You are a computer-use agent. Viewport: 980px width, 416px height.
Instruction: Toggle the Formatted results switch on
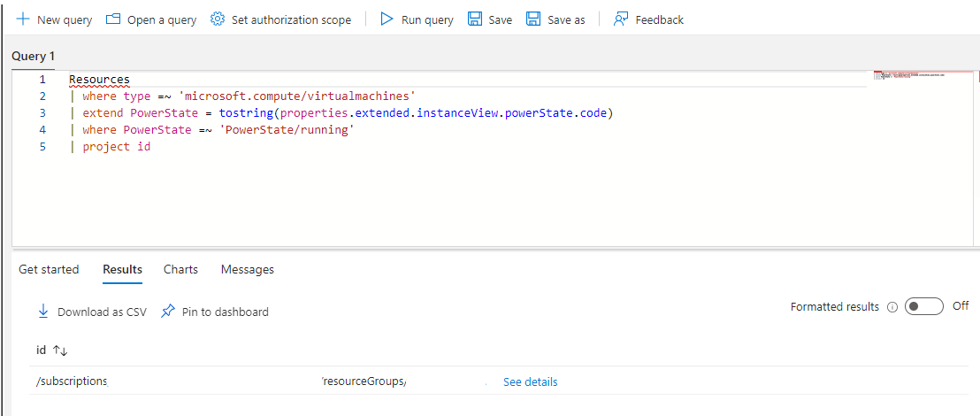924,306
